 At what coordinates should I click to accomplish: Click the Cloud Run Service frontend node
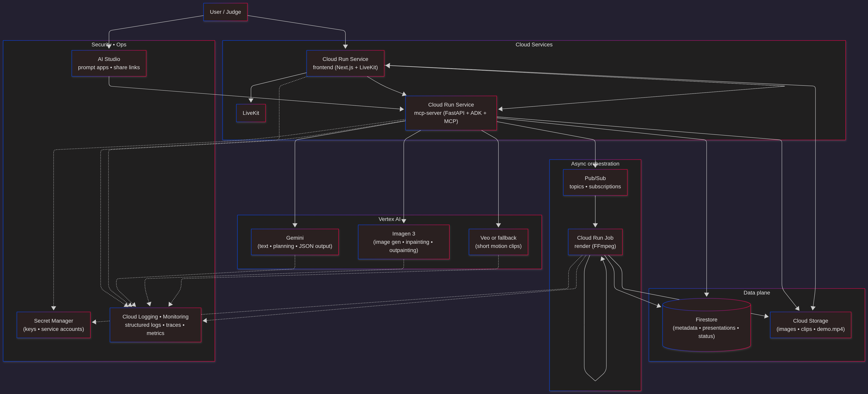(345, 64)
